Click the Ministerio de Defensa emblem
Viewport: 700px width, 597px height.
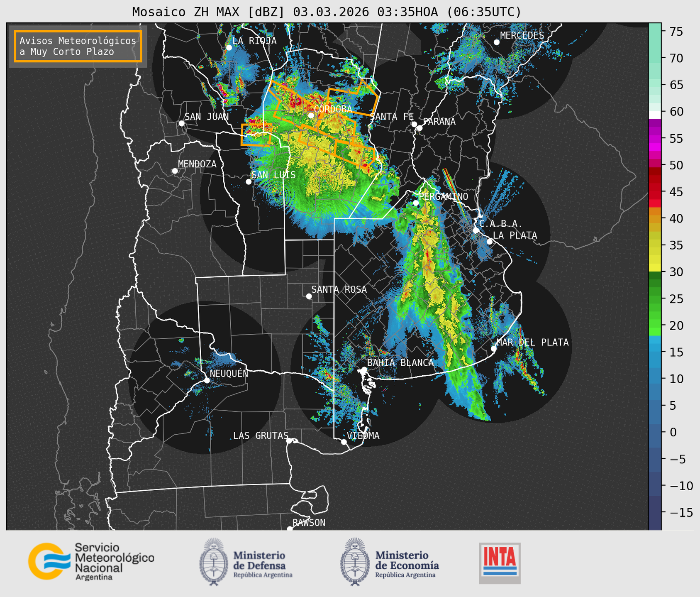coord(213,562)
